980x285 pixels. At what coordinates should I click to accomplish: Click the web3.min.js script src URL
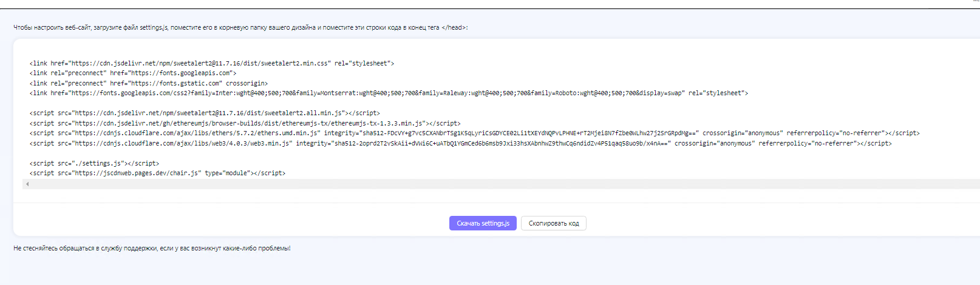(182, 143)
